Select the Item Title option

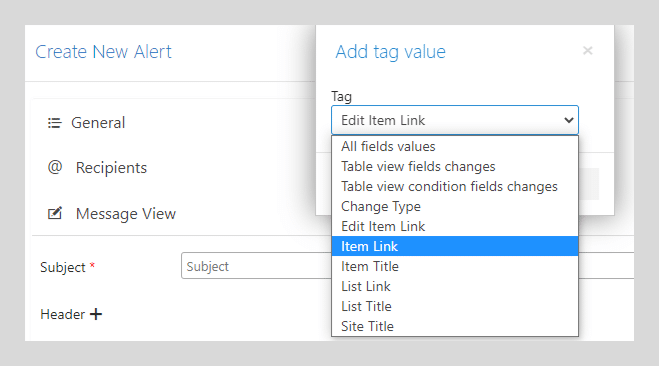(455, 266)
